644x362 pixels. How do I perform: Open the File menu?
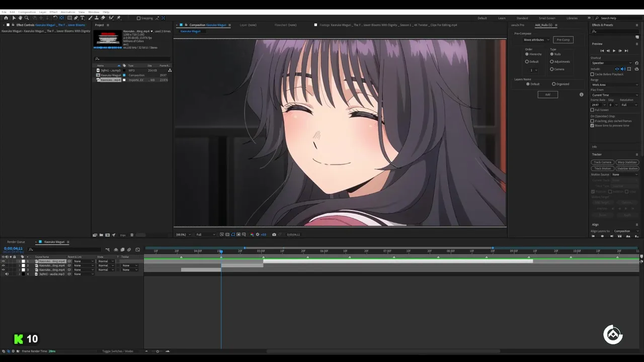click(4, 12)
